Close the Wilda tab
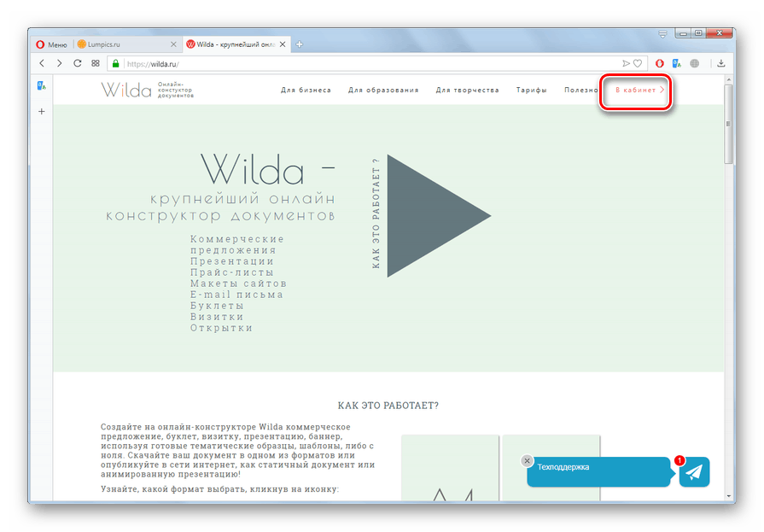The height and width of the screenshot is (532, 764). tap(282, 44)
